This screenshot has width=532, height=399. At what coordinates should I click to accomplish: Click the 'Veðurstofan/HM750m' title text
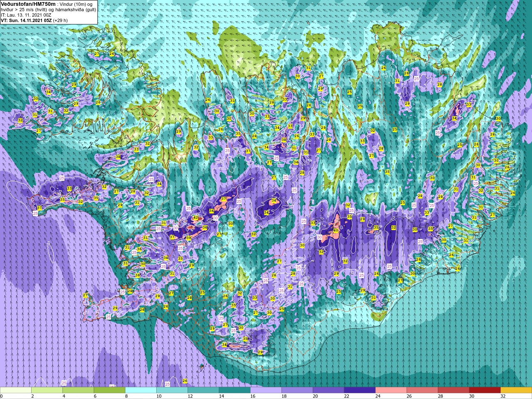(28, 4)
